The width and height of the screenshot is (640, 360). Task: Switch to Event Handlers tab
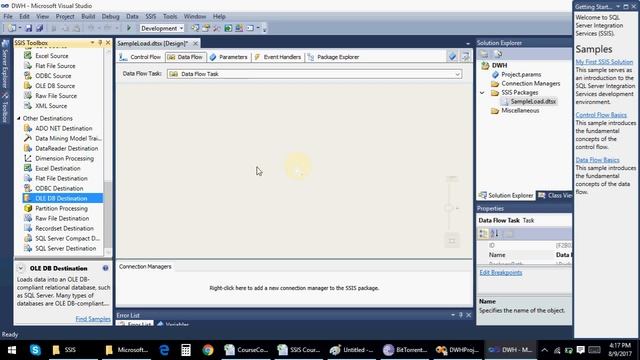click(x=278, y=57)
